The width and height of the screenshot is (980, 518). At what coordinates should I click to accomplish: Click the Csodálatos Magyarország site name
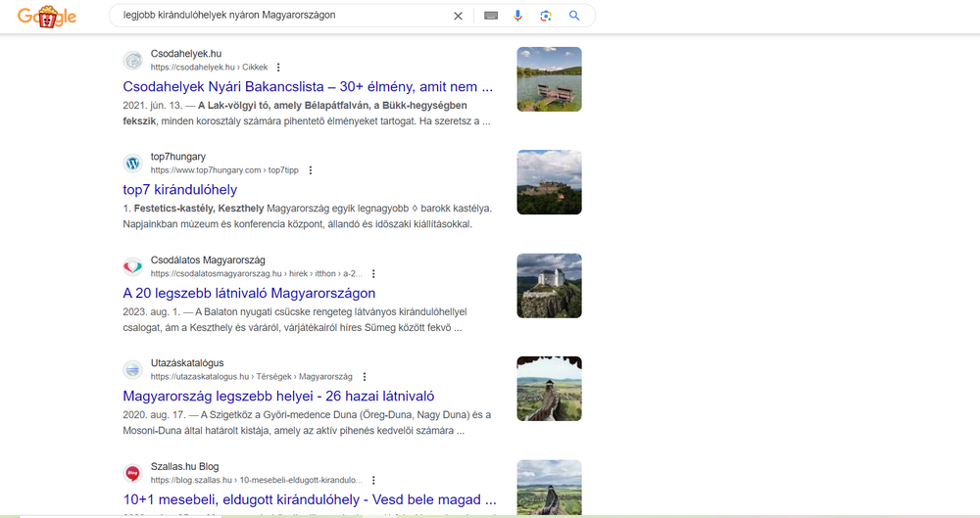pyautogui.click(x=208, y=259)
